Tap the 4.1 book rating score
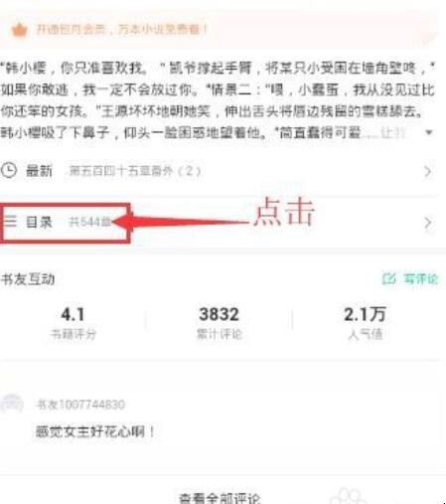 pos(73,314)
